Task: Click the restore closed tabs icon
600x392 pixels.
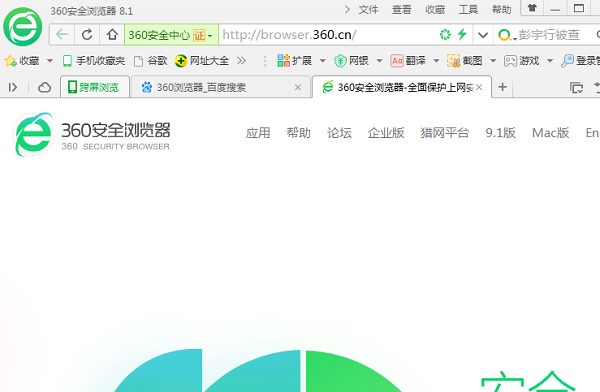Action: [576, 88]
